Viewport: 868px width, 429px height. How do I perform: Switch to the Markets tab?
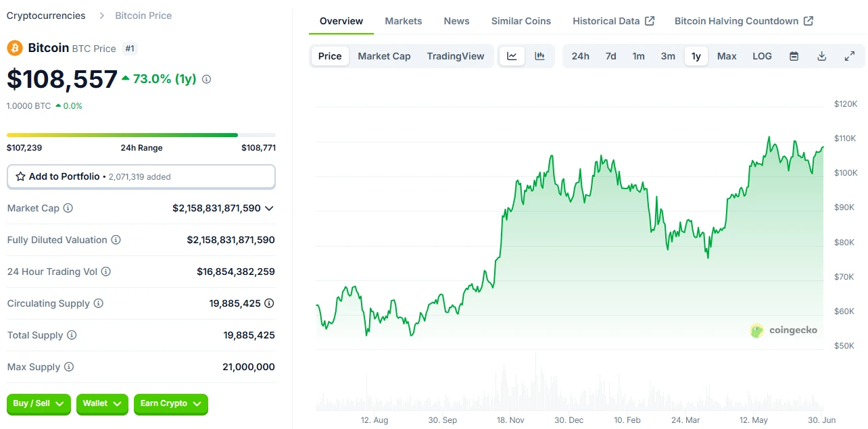point(403,21)
